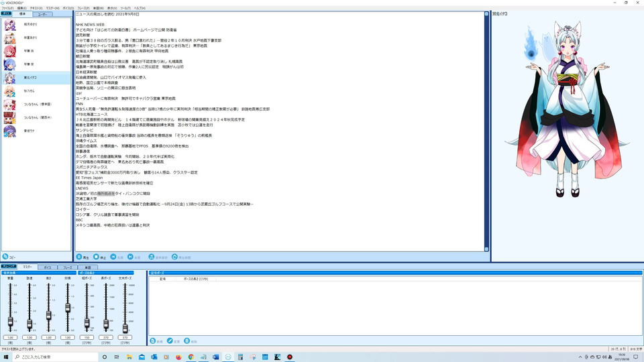The width and height of the screenshot is (644, 362).
Task: Click text editor scrollbar up arrow
Action: [487, 14]
